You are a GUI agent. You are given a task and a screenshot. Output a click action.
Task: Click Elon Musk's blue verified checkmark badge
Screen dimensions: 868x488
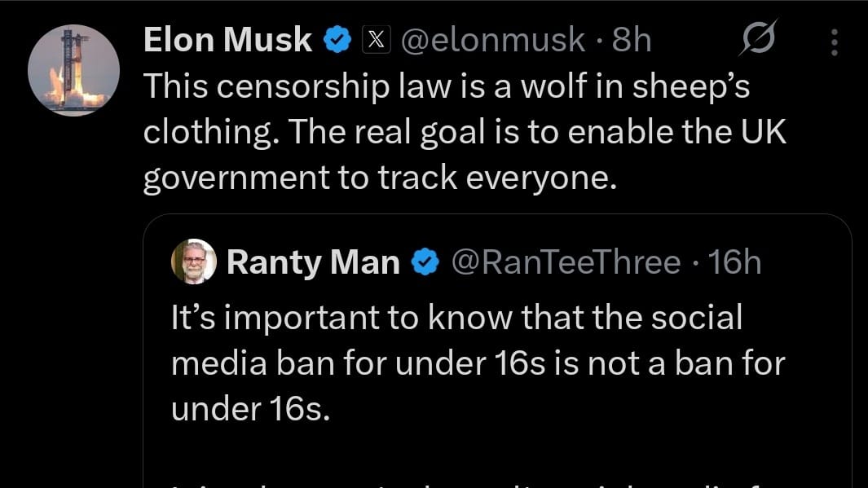click(337, 41)
